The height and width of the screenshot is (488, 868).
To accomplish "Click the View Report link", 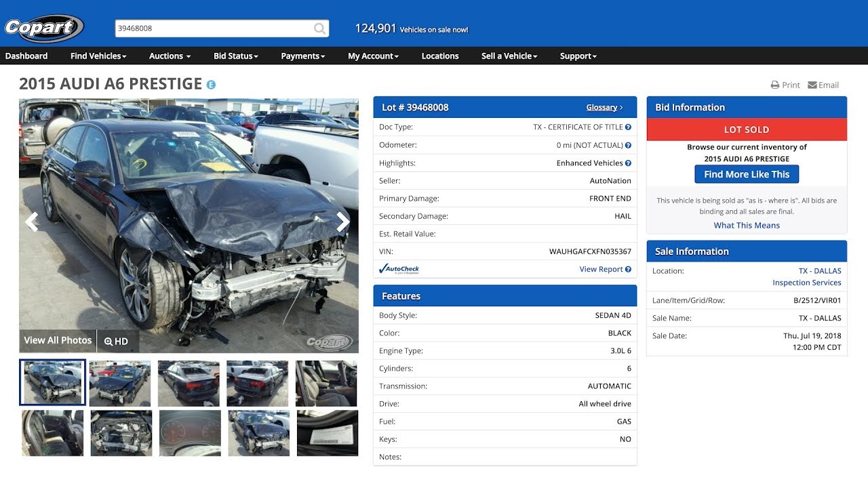I will point(601,269).
